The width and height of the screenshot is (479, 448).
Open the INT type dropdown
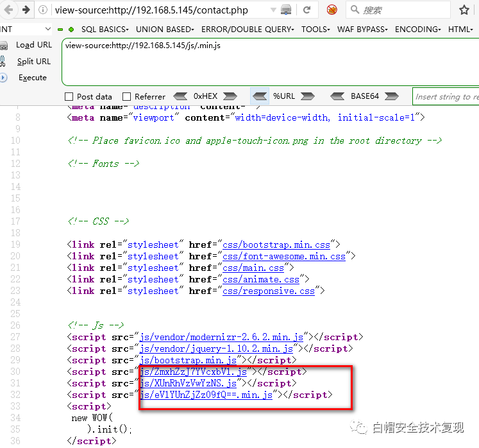coord(26,30)
